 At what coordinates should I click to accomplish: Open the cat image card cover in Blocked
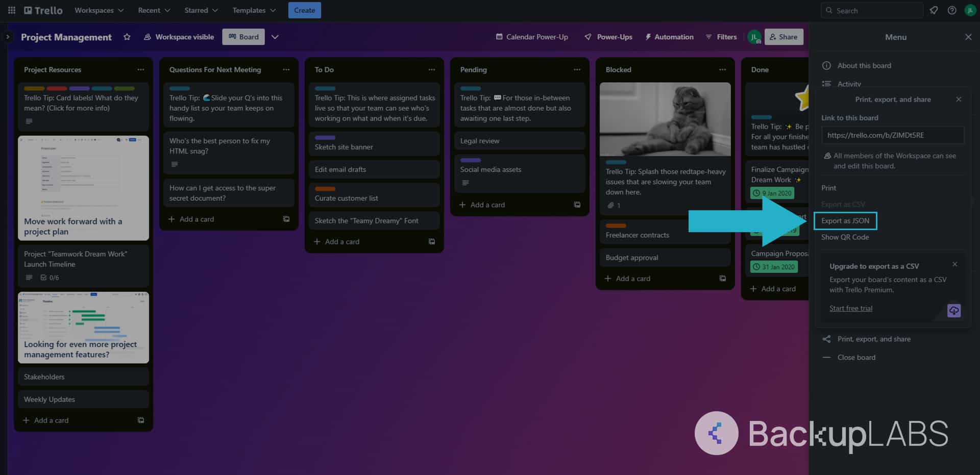coord(665,119)
